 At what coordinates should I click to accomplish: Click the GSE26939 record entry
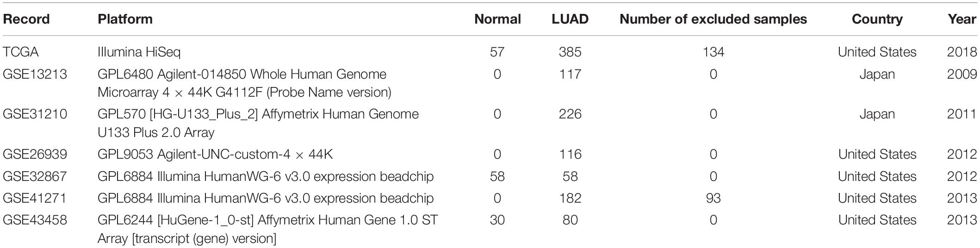[35, 154]
